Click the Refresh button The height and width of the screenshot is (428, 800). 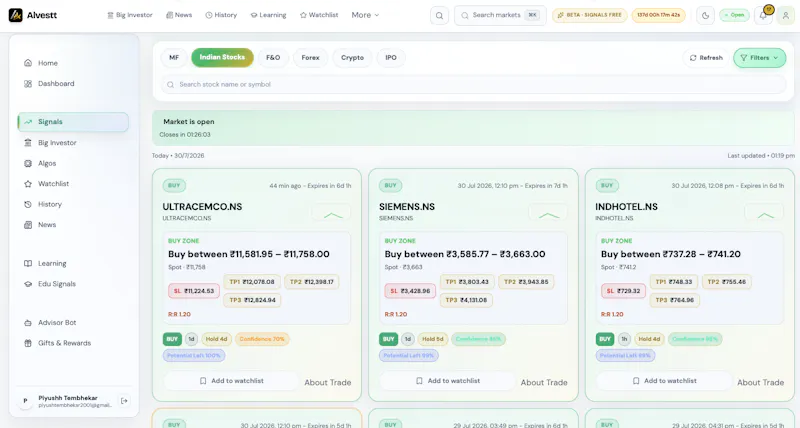(706, 58)
